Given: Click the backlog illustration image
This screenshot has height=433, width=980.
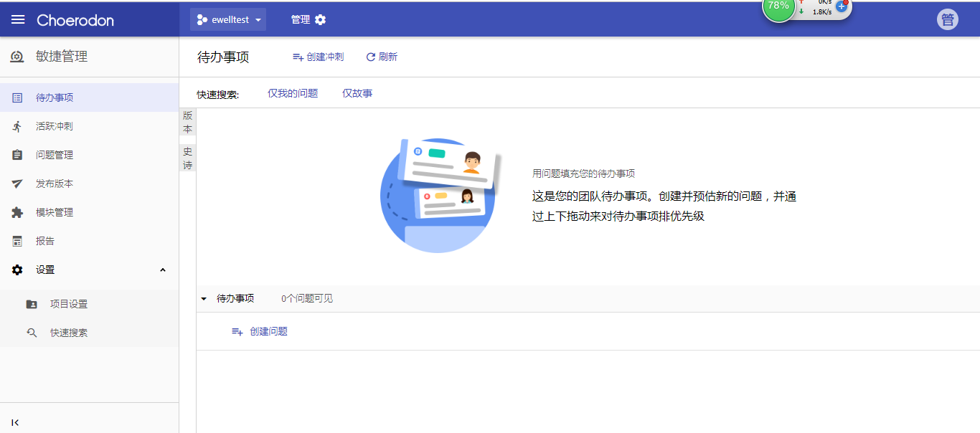Looking at the screenshot, I should (x=440, y=194).
